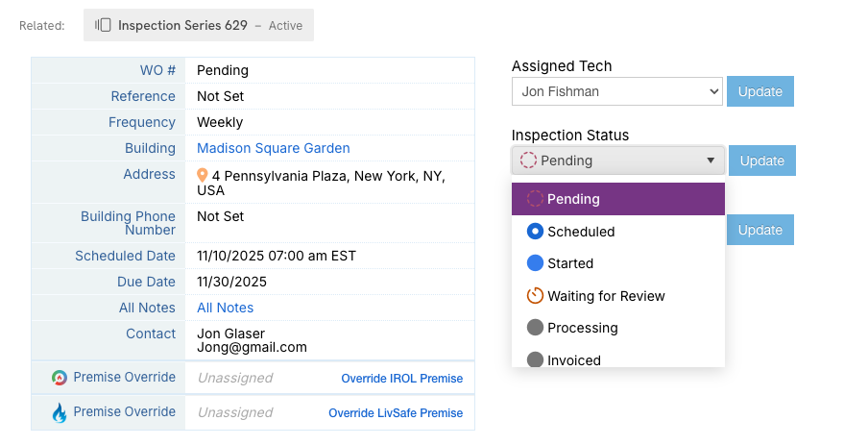Click the IROL Premise Override icon
Image resolution: width=868 pixels, height=445 pixels.
coord(60,378)
